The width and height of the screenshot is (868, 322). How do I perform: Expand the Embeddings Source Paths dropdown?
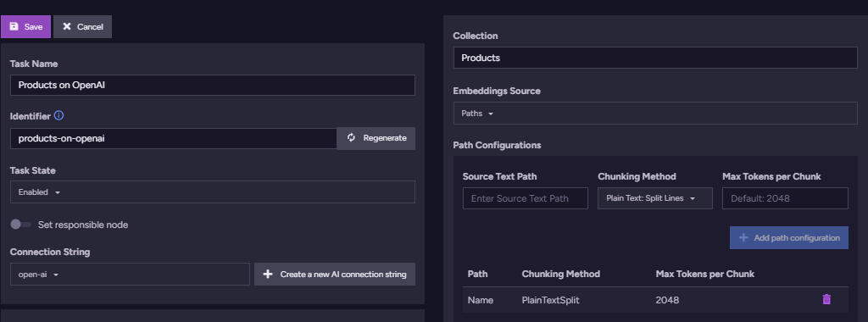click(x=655, y=113)
